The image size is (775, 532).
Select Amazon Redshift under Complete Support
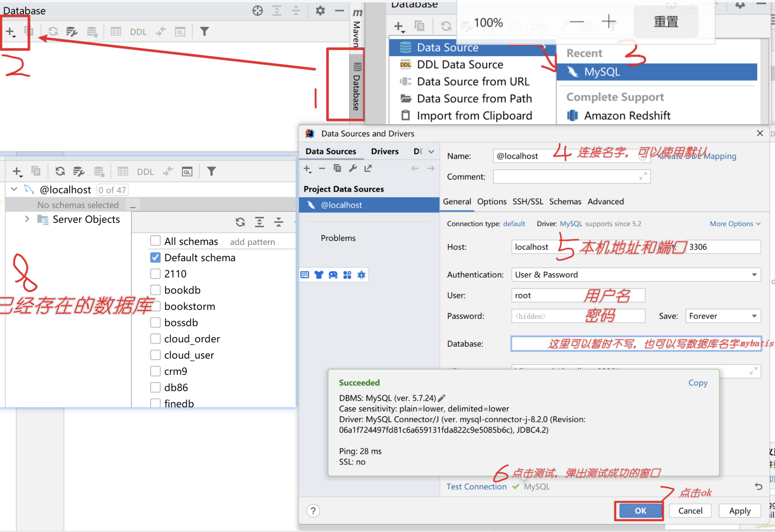pos(657,115)
